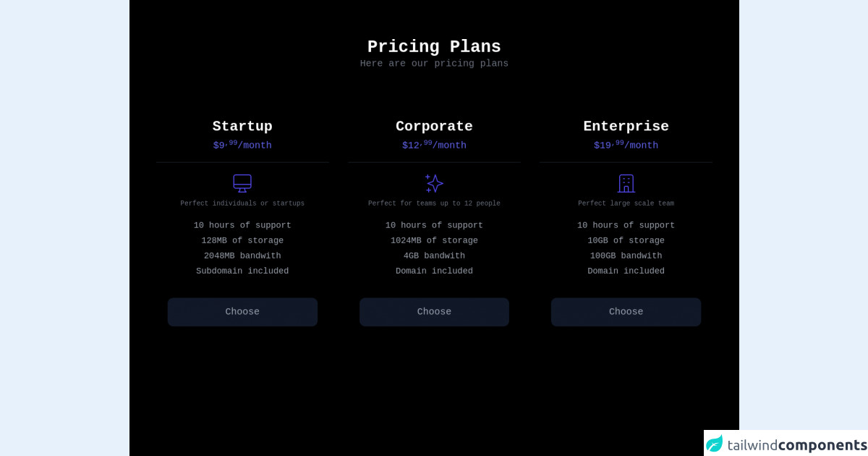868x456 pixels.
Task: Click the Enterprise plan building icon
Action: pos(626,183)
